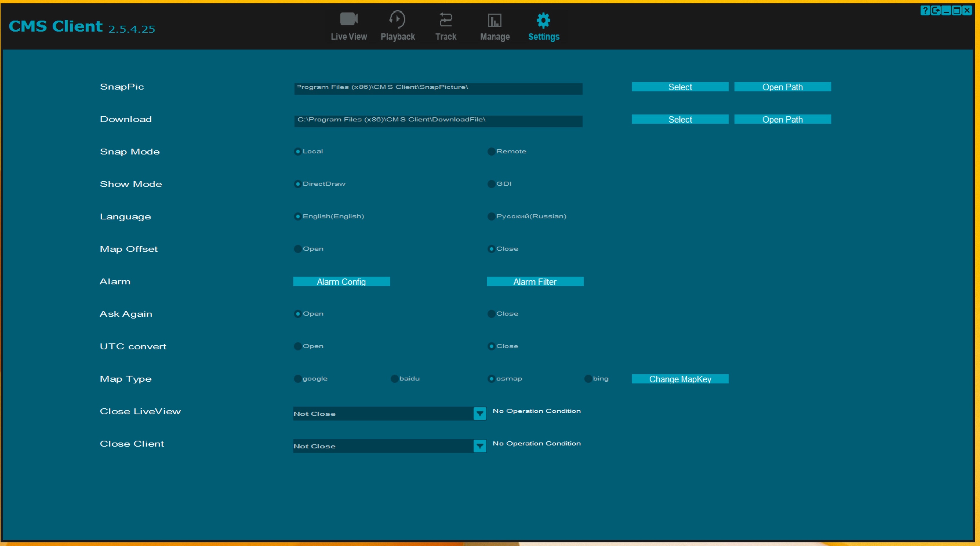The image size is (980, 546).
Task: Select Russian language option
Action: coord(491,216)
